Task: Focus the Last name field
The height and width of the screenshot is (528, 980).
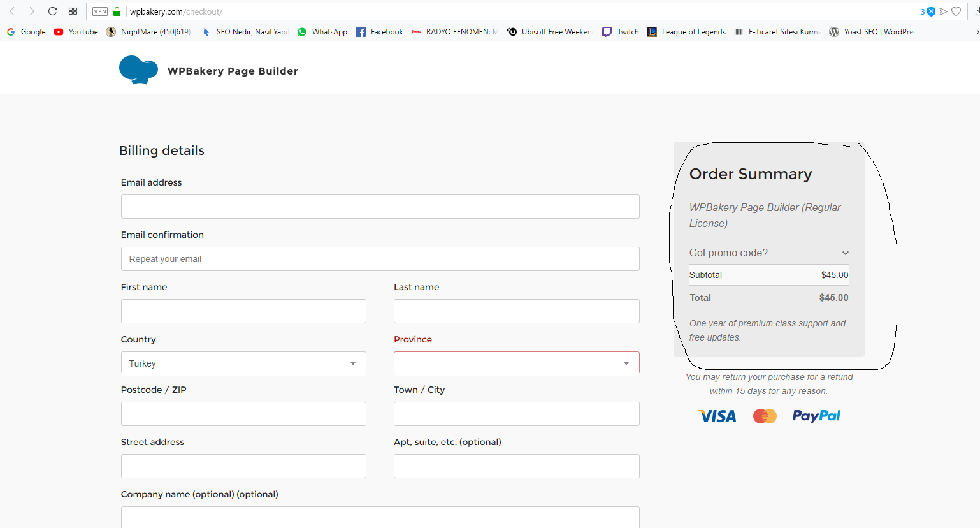Action: 517,311
